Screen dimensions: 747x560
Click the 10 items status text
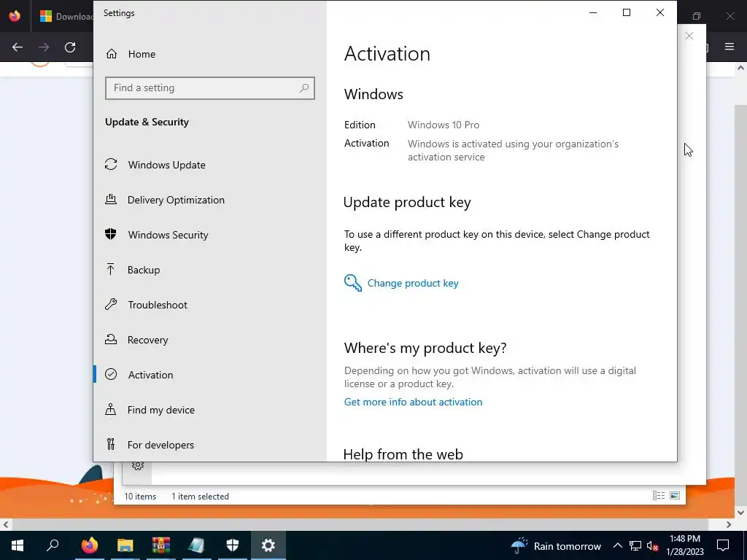[x=140, y=496]
